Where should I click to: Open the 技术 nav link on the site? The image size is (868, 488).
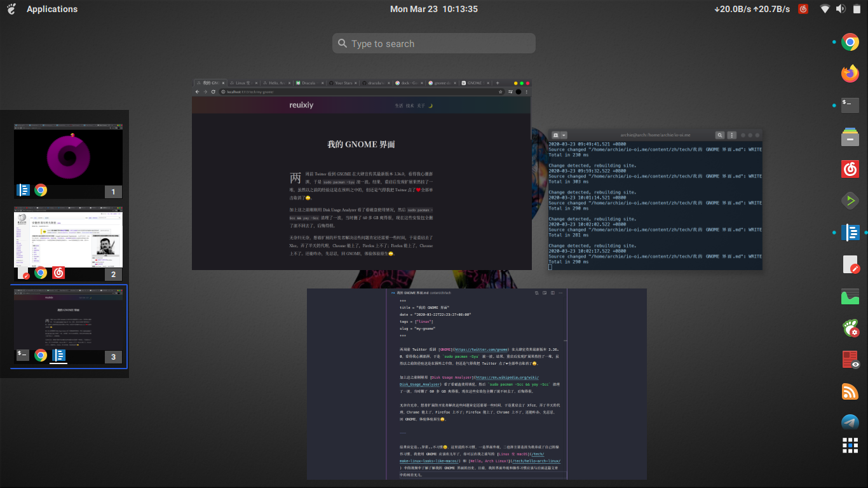tap(410, 105)
